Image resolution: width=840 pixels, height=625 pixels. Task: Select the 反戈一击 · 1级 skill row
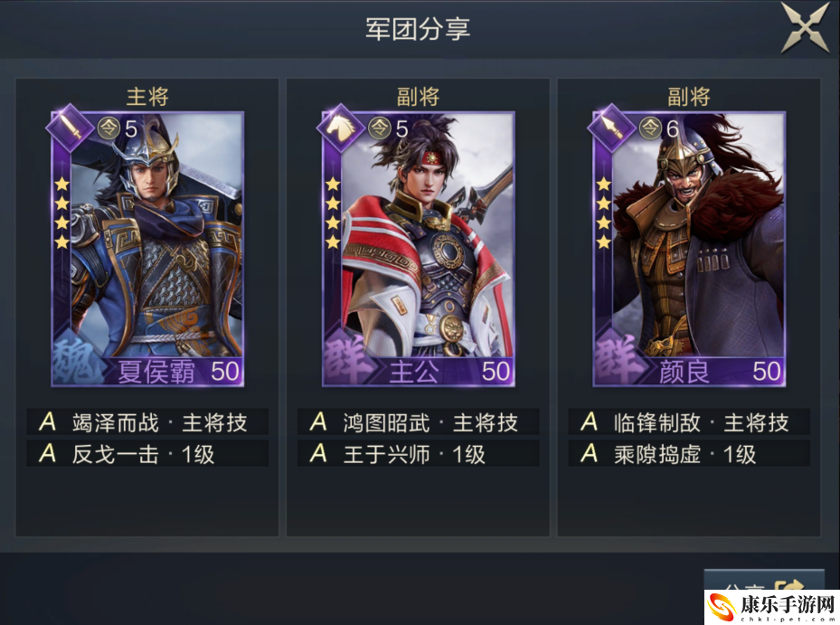(147, 453)
